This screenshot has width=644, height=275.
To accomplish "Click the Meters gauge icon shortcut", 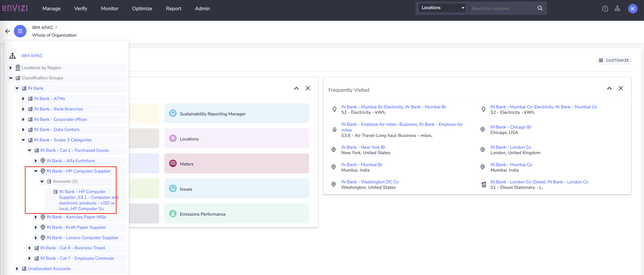I will pyautogui.click(x=173, y=163).
